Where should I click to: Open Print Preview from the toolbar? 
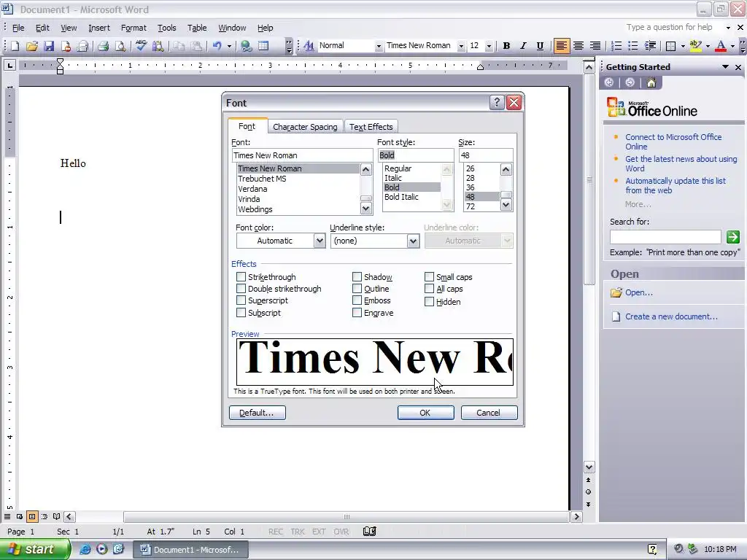click(x=120, y=46)
